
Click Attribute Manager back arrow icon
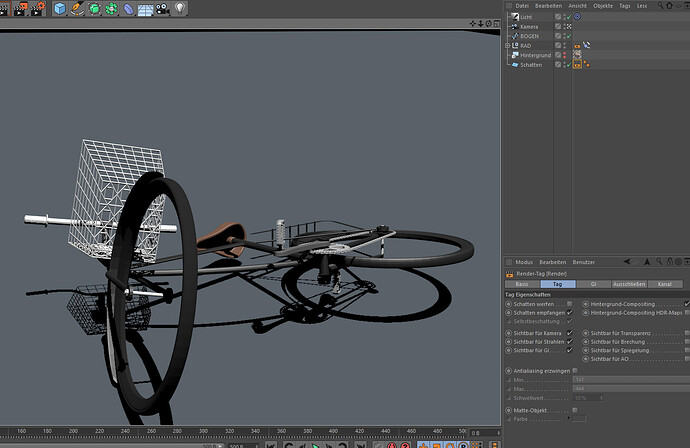[x=627, y=261]
